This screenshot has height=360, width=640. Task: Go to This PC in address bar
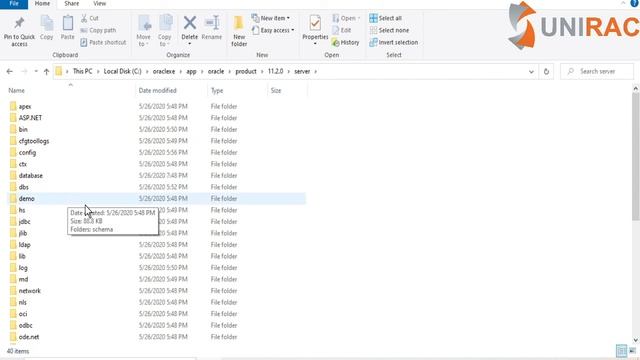tap(82, 71)
